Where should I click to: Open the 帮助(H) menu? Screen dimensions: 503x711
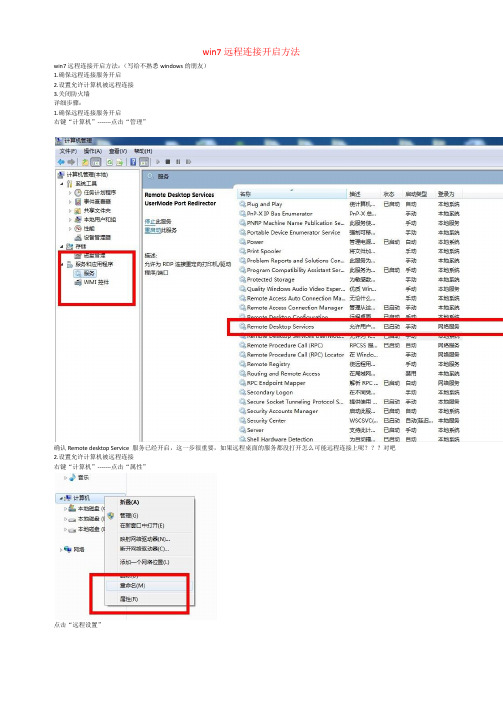(143, 151)
